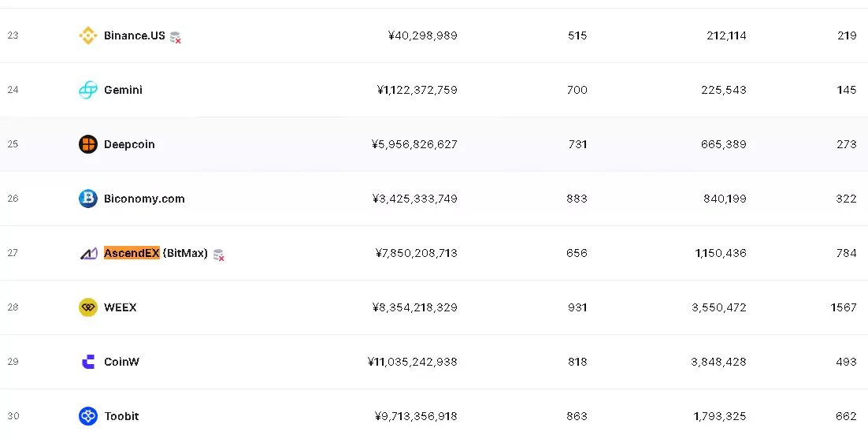
Task: Open the AscendEX (BitMax) exchange page
Action: point(155,253)
